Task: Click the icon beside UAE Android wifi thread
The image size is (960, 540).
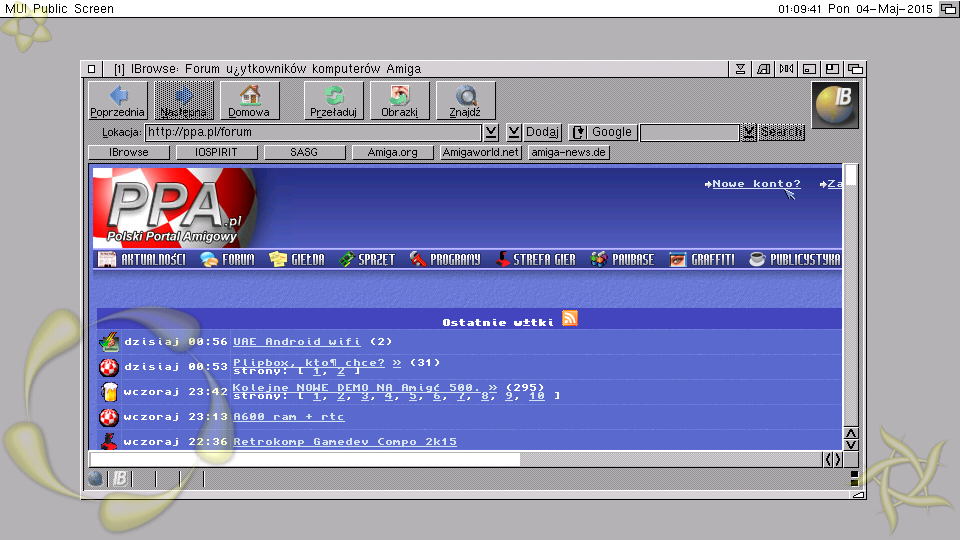Action: 109,342
